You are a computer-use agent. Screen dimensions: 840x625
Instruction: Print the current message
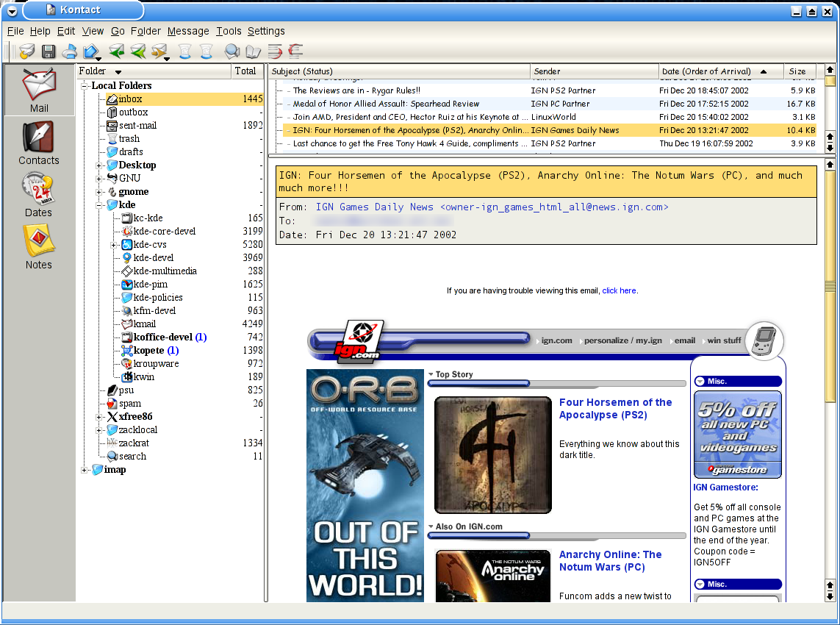coord(69,51)
